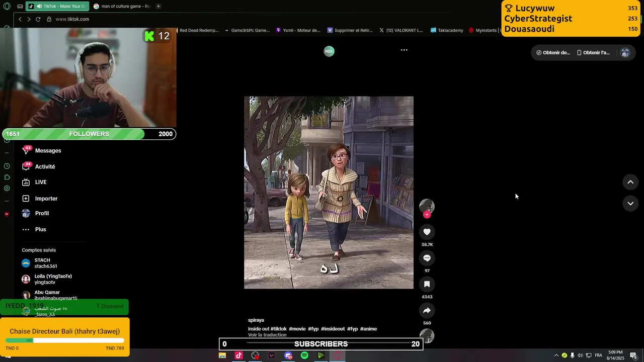Open the (12) VALORANT L... bookmark
644x362 pixels.
(x=400, y=30)
